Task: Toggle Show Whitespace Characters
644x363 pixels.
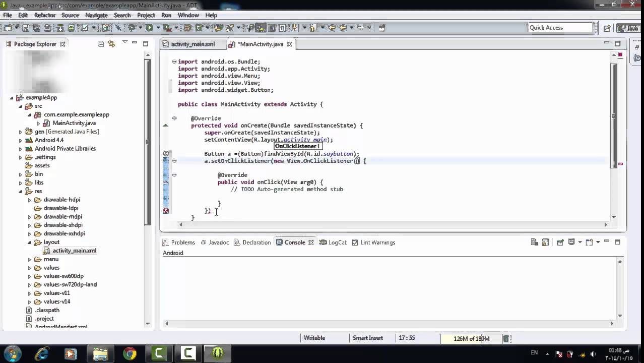Action: (x=282, y=28)
